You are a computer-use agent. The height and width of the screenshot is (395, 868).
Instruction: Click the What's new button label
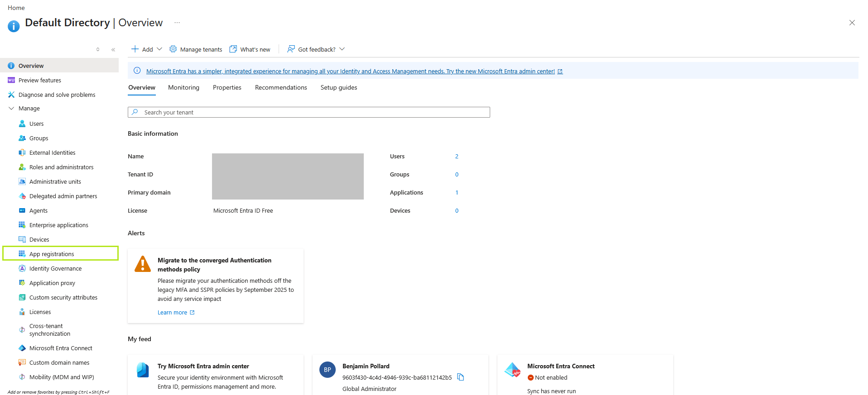coord(255,49)
